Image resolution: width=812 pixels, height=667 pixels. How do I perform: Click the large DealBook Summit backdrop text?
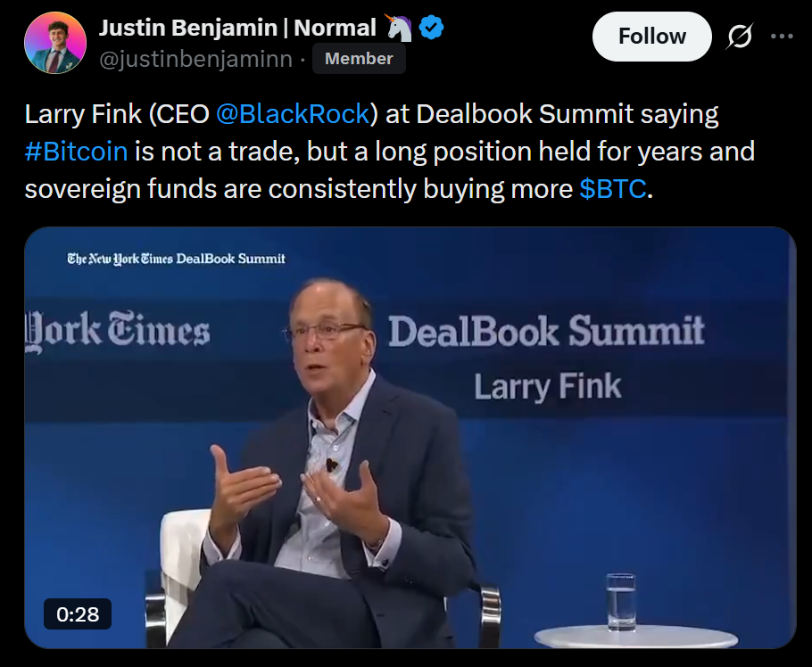(546, 331)
